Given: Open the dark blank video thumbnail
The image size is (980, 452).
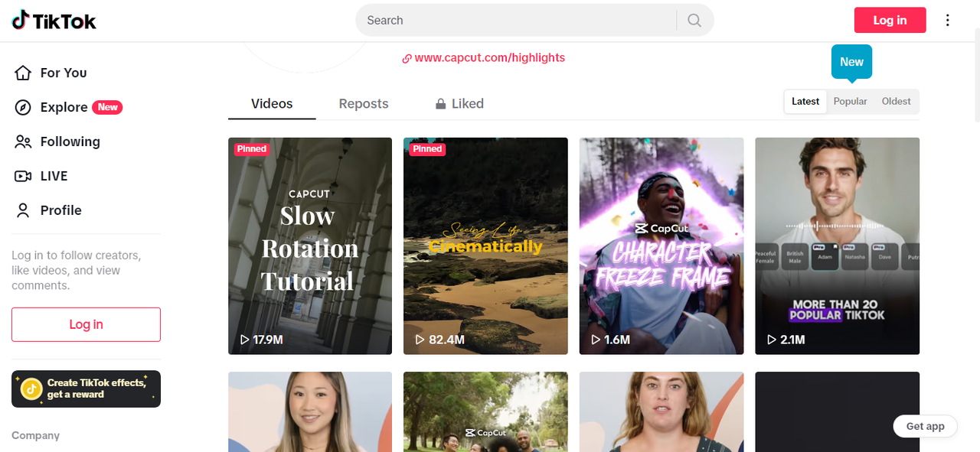Looking at the screenshot, I should click(838, 412).
